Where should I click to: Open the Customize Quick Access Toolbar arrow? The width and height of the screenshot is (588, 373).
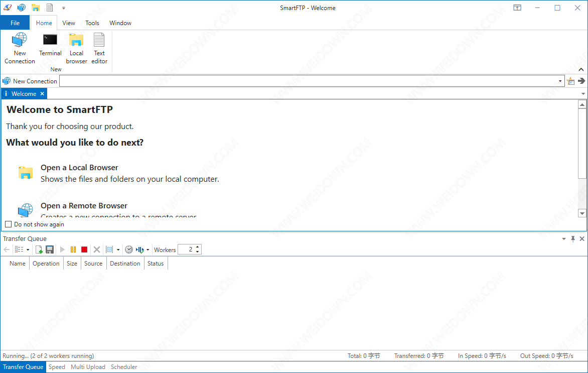click(63, 8)
